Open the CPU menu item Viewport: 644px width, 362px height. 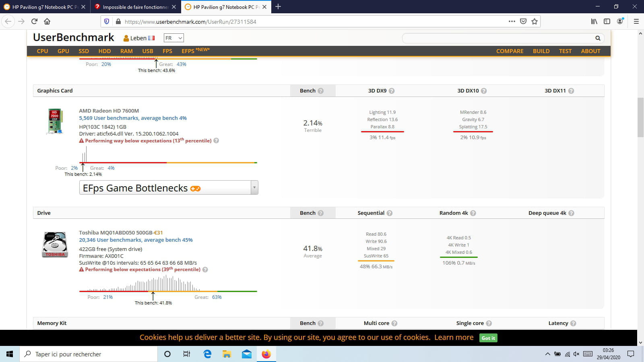pos(42,51)
